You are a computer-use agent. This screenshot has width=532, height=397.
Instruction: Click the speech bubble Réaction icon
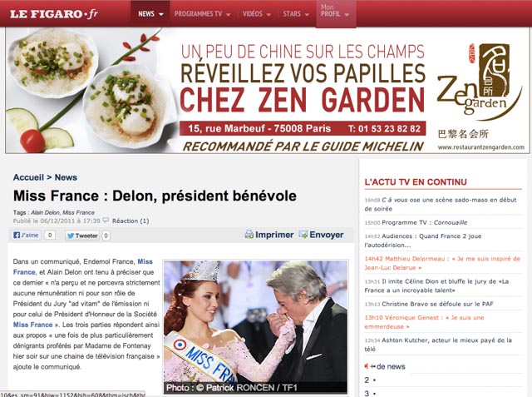coord(106,221)
